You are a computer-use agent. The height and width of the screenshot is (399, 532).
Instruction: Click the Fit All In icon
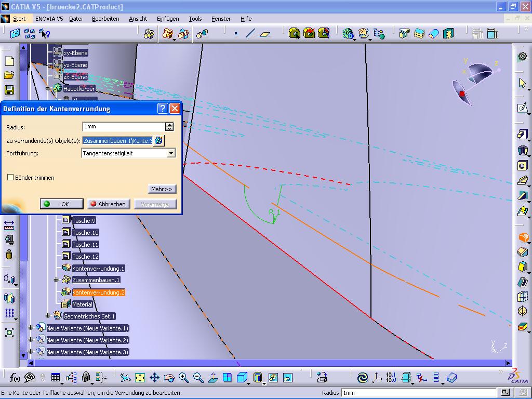pos(140,377)
